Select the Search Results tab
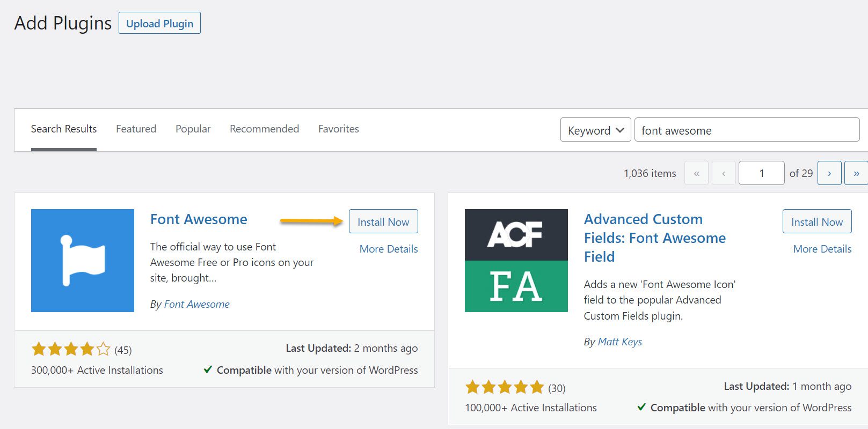Screen dimensions: 868x429 point(64,129)
